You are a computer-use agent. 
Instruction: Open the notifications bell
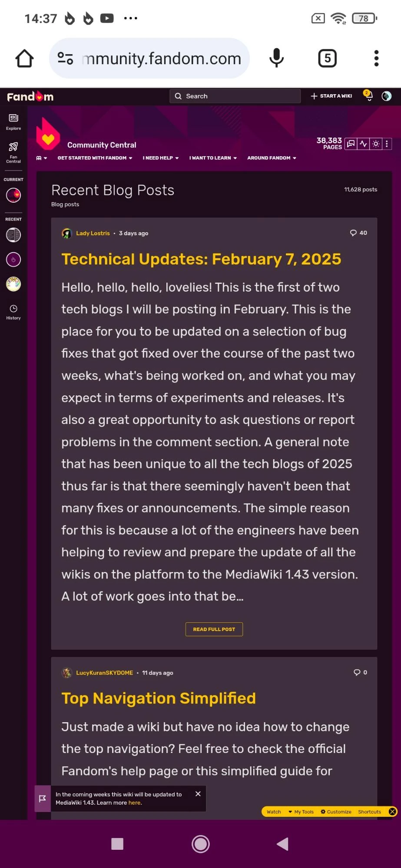369,96
